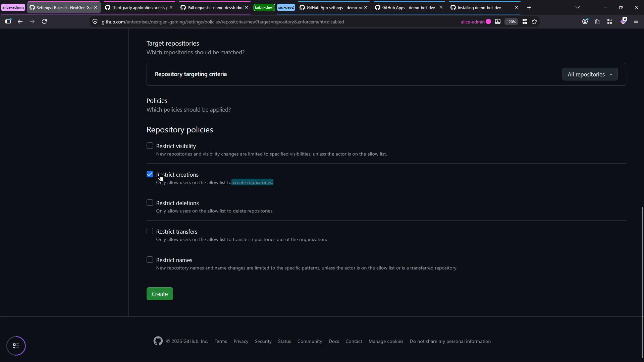Enable the Restrict visibility checkbox

[150, 146]
